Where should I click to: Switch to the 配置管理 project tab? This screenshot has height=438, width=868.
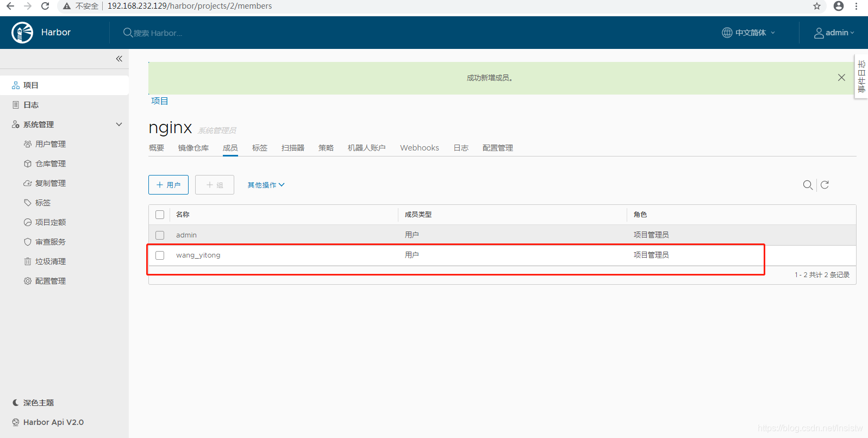(x=498, y=148)
